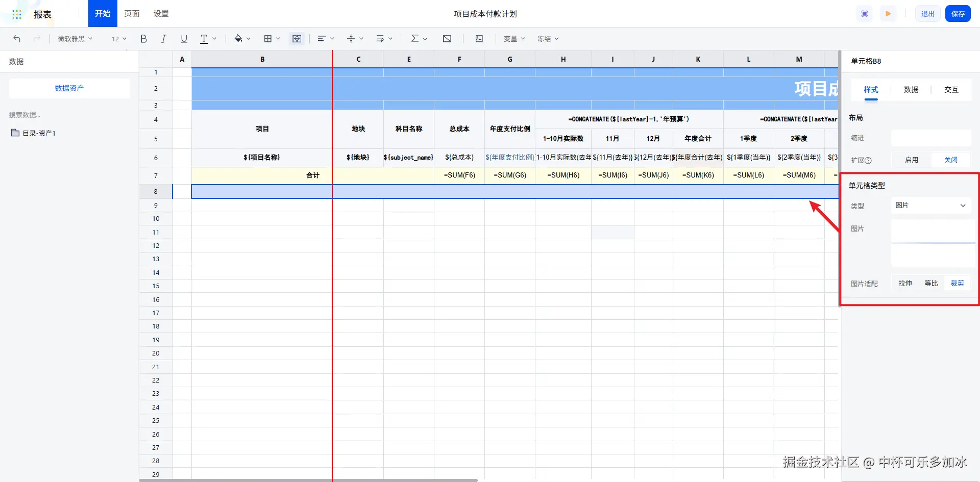Click the diagonal slash cell icon
Viewport: 980px width, 482px height.
point(447,39)
